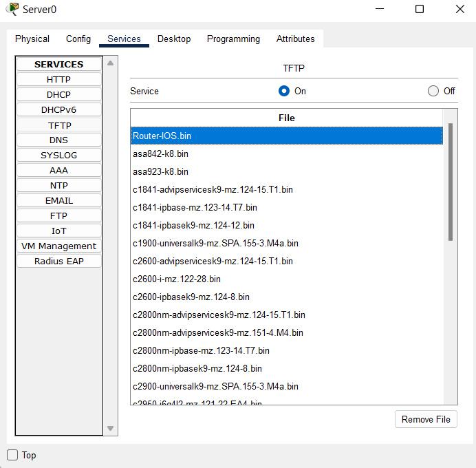This screenshot has width=476, height=468.
Task: Turn TFTP service Off
Action: [x=433, y=91]
